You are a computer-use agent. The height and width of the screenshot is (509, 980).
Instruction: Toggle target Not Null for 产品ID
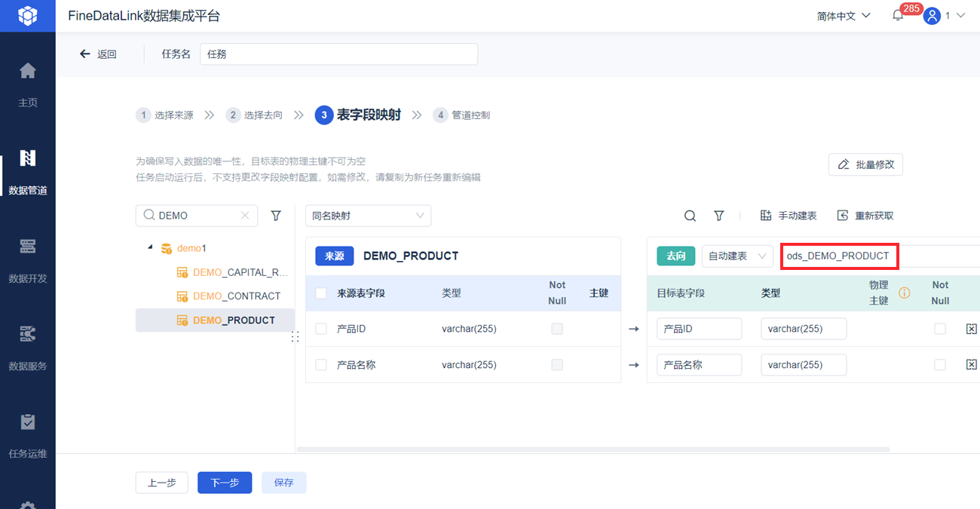coord(940,329)
